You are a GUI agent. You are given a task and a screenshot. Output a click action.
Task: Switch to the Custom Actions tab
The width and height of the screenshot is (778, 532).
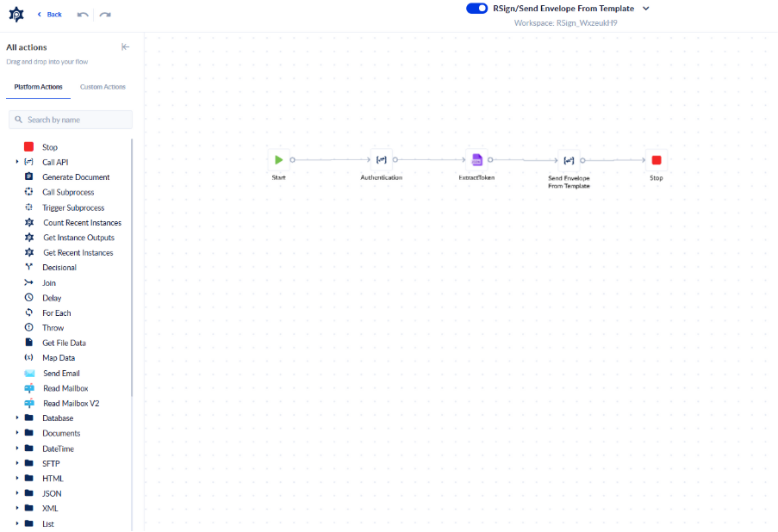coord(103,87)
